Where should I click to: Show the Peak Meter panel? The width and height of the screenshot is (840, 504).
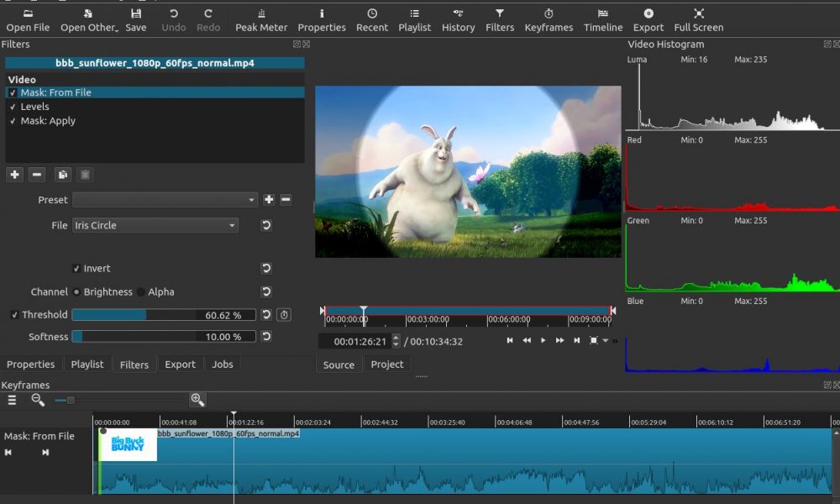(x=261, y=20)
